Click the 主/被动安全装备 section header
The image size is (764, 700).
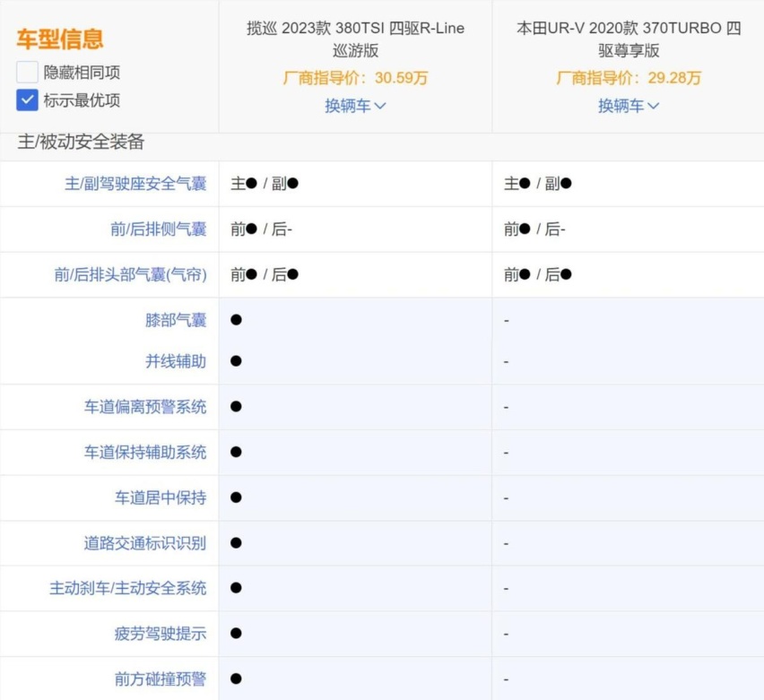[81, 142]
